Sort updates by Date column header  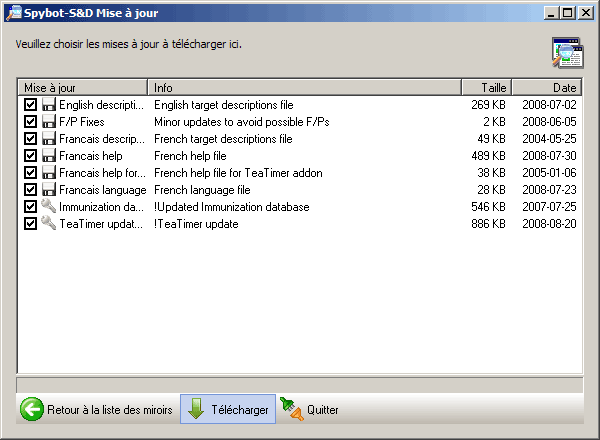(546, 88)
